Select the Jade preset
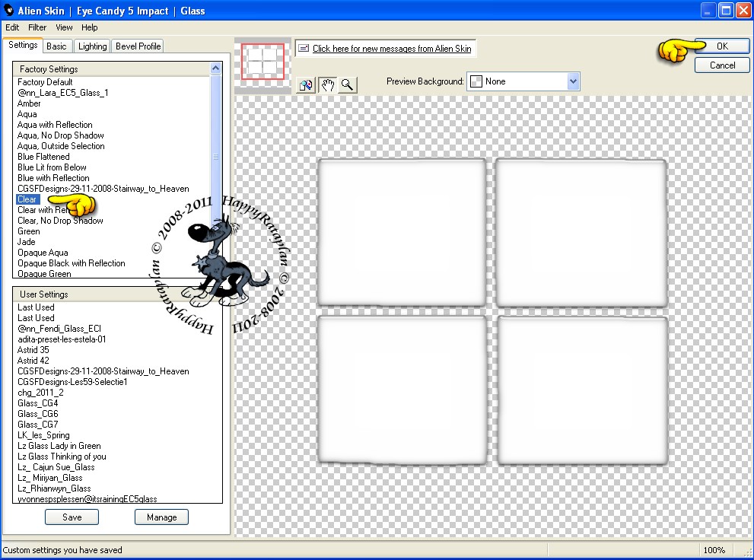This screenshot has width=754, height=560. tap(27, 242)
